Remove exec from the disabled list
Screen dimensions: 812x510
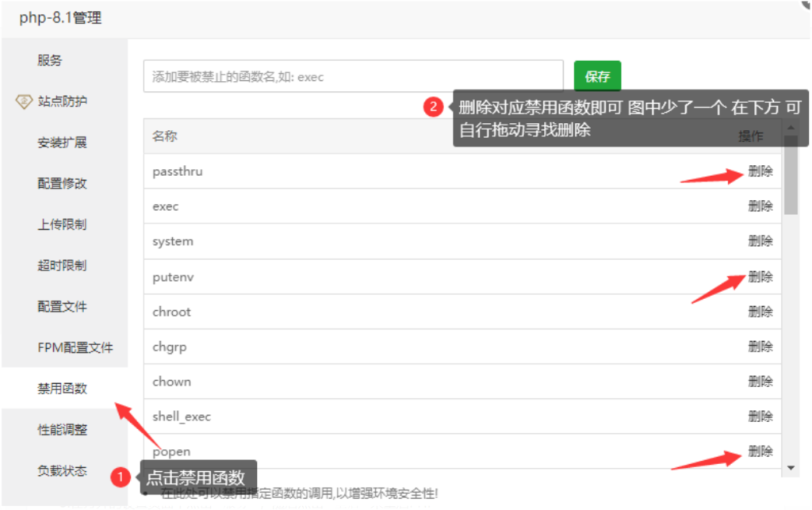760,205
